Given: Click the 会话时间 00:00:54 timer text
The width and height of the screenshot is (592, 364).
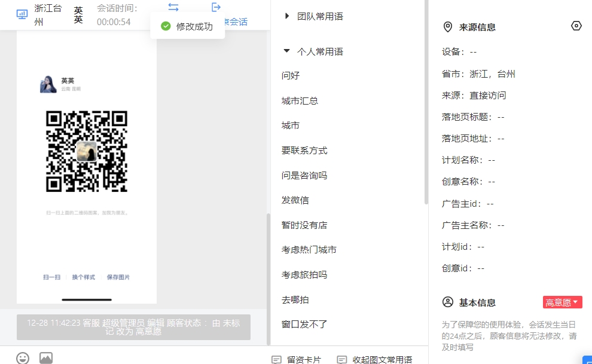Looking at the screenshot, I should [117, 15].
